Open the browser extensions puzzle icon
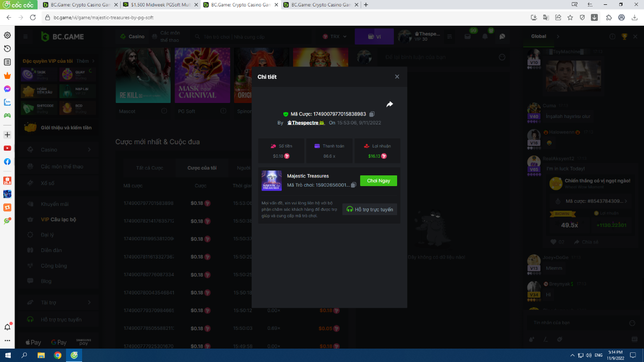Screen dimensions: 644x362 pos(609,17)
